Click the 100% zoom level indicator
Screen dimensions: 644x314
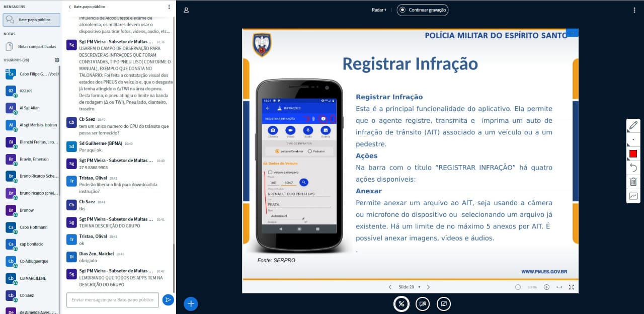tap(532, 287)
